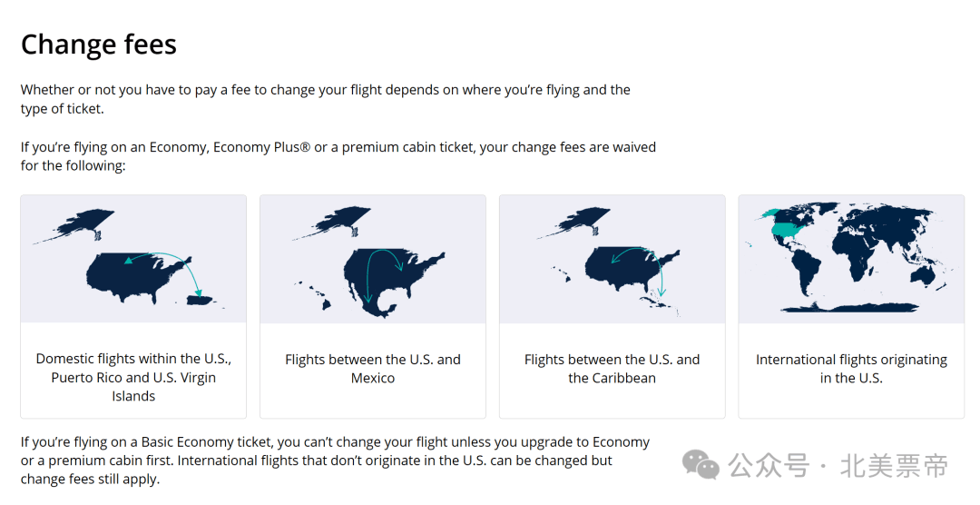Screen dimensions: 980x505
Task: Click the Alaska shape in first map
Action: [x=78, y=225]
